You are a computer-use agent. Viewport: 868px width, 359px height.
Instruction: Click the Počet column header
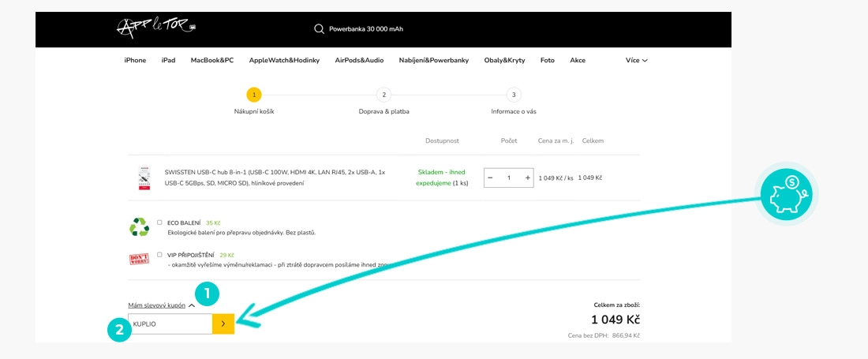[509, 140]
